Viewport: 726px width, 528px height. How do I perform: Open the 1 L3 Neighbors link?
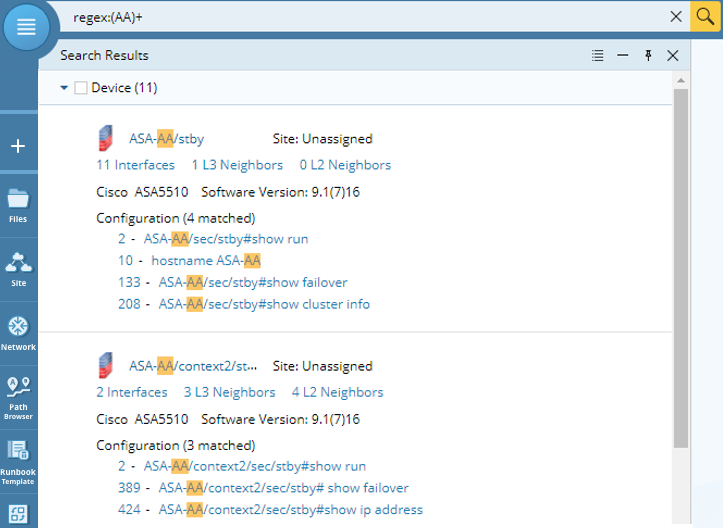click(x=238, y=165)
